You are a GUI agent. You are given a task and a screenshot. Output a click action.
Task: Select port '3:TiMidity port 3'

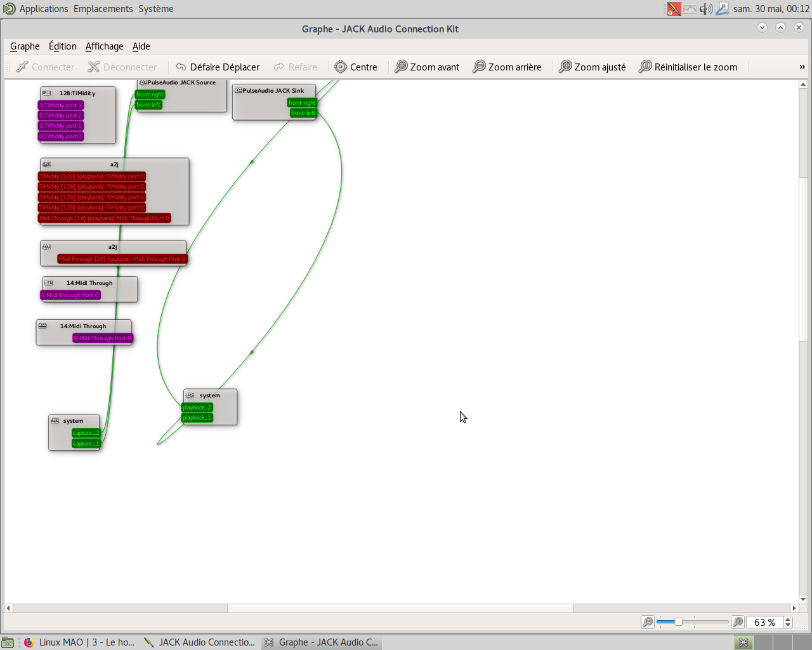(61, 105)
